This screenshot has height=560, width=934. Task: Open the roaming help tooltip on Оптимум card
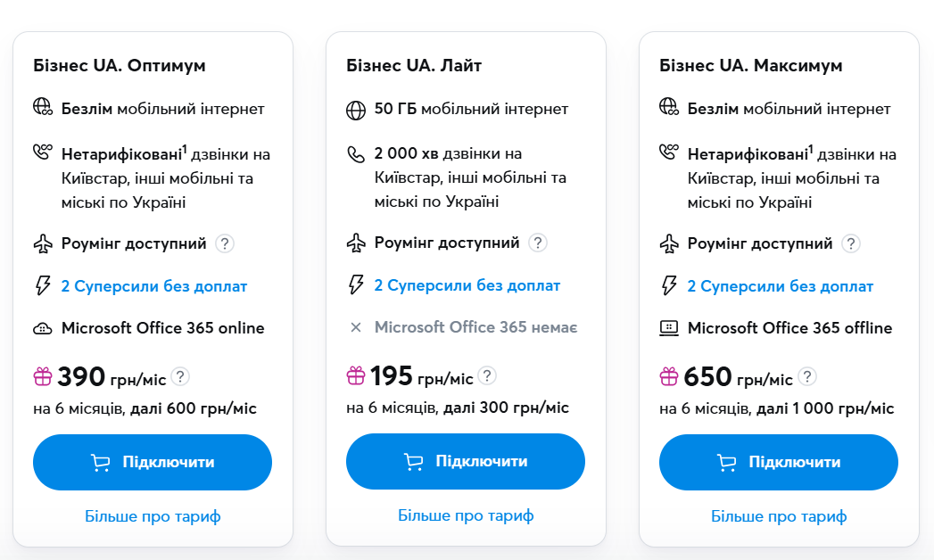[224, 243]
